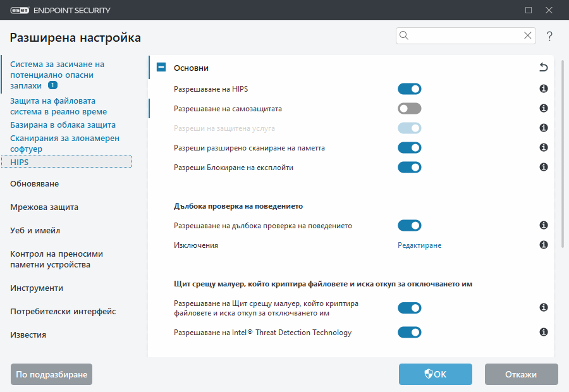Toggle Разреши Блокиране на експлойти switch
Screen dimensions: 569x392
[409, 168]
